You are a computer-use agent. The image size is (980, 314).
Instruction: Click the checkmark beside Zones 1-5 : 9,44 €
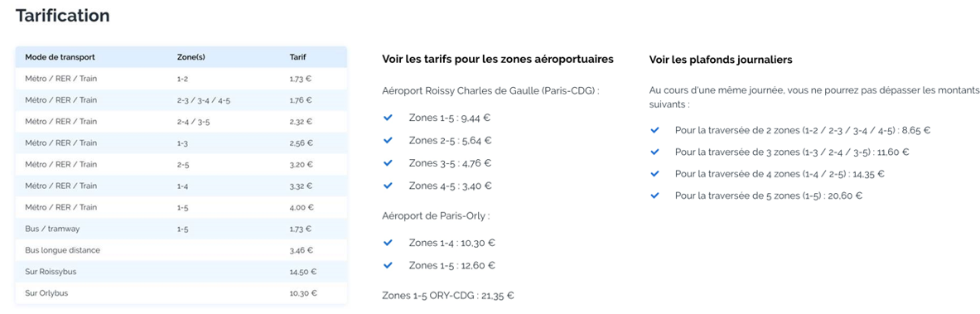tap(388, 118)
